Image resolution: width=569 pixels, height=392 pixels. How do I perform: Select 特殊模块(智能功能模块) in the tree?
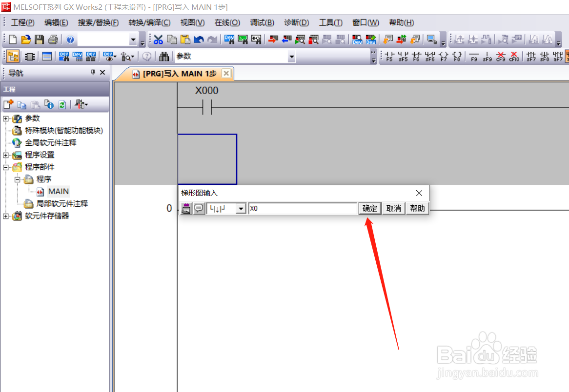64,131
